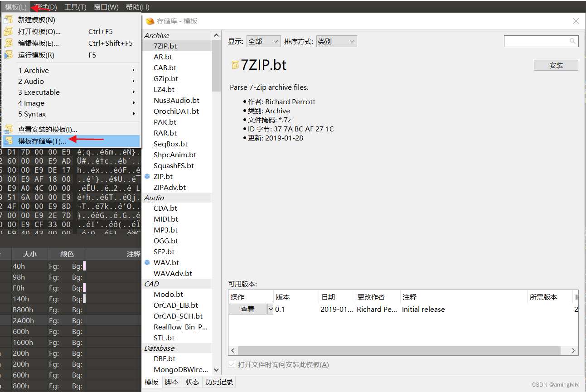Select MIDI.bt in the template list
This screenshot has width=586, height=392.
[x=177, y=219]
